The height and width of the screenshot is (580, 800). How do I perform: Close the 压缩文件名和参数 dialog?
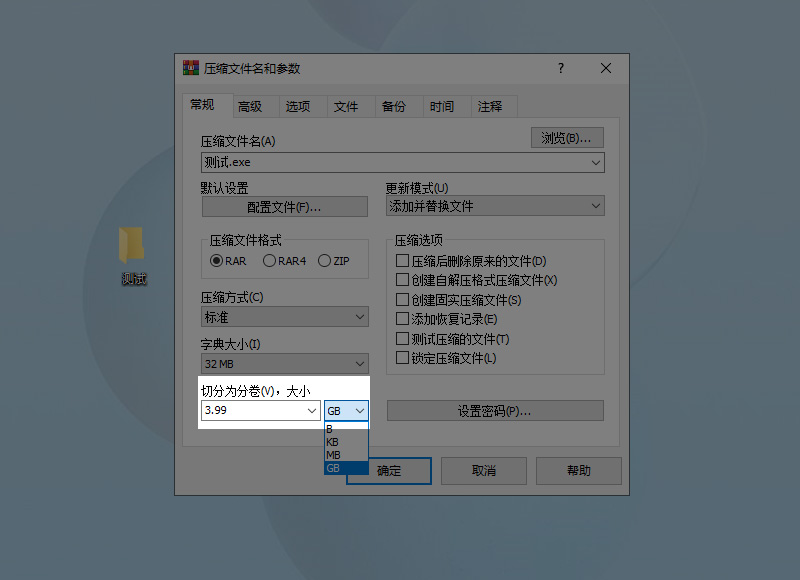(606, 68)
